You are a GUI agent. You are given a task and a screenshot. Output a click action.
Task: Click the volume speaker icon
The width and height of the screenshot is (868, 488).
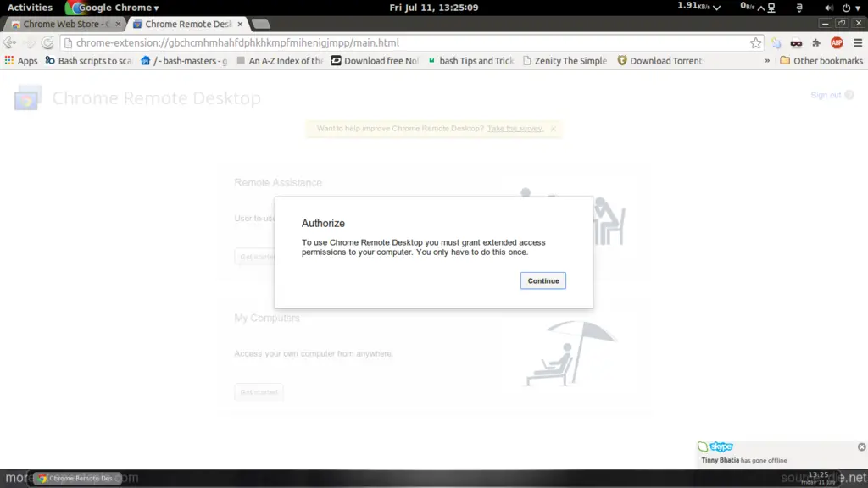[829, 8]
